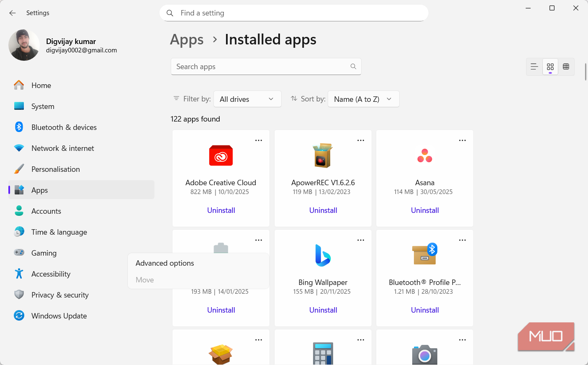Click the Bluetooth Profile package icon
Viewport: 588px width, 365px height.
coord(425,254)
